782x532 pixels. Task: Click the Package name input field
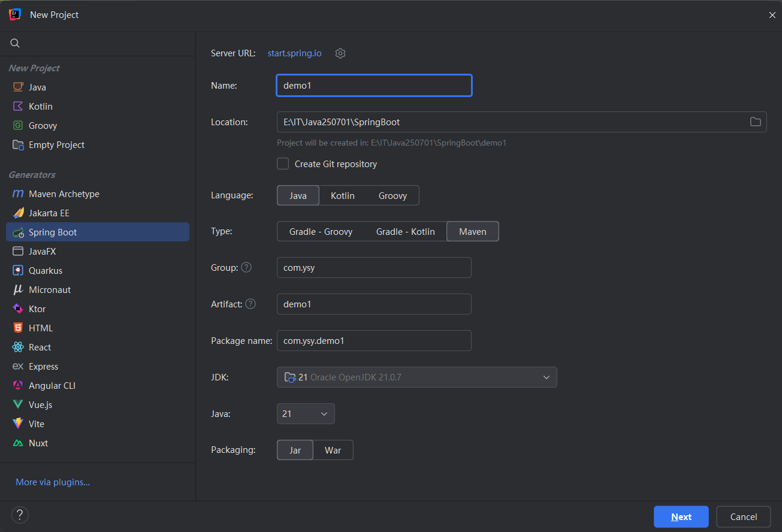[x=374, y=340]
